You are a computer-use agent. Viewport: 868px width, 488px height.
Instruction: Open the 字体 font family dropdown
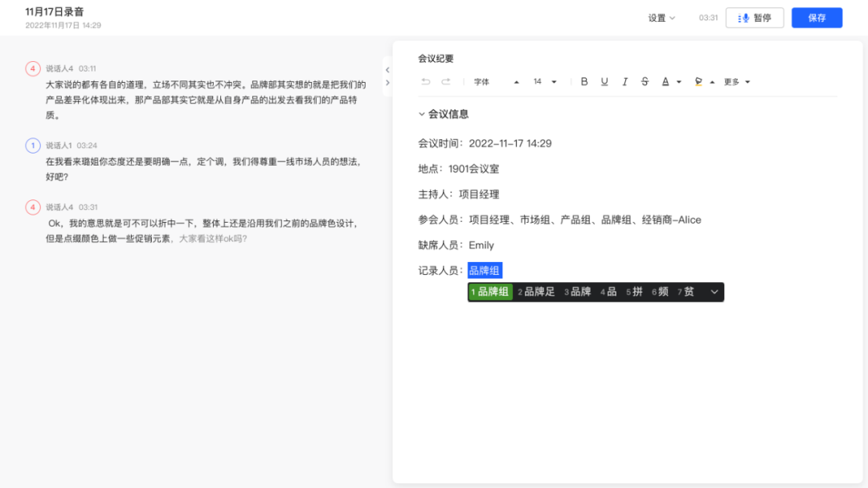[x=496, y=82]
